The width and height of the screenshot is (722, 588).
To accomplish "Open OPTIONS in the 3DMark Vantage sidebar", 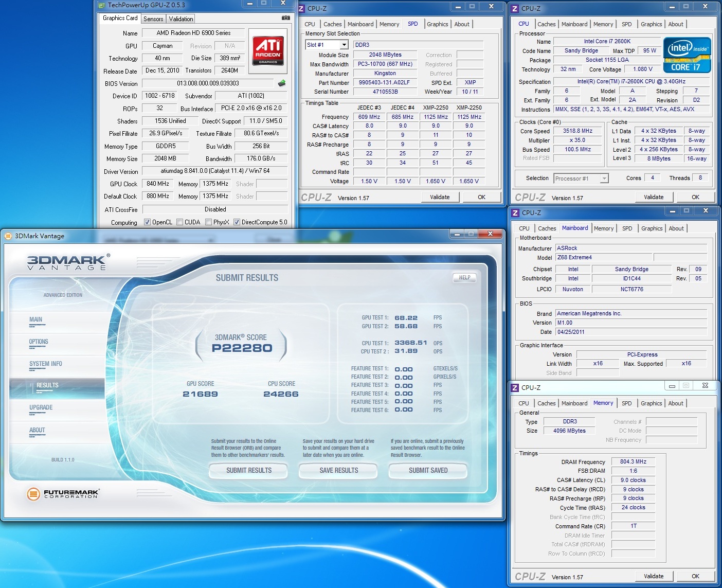I will [x=58, y=343].
